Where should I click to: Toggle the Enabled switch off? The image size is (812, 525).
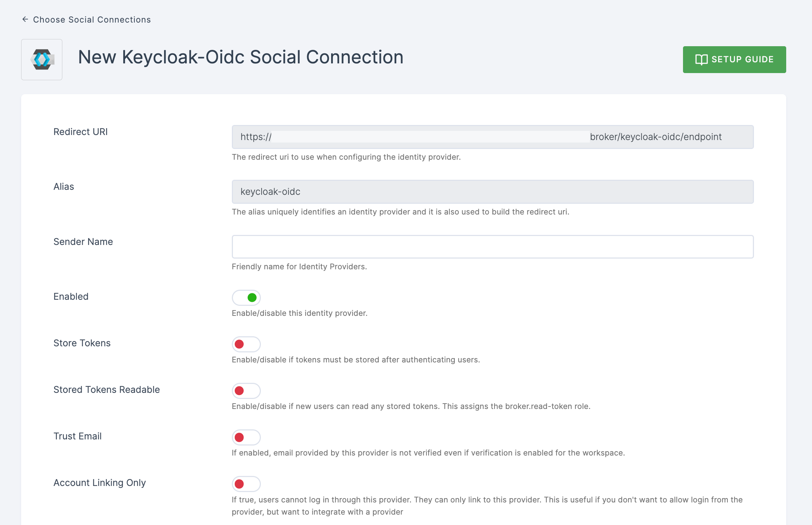[x=246, y=298]
